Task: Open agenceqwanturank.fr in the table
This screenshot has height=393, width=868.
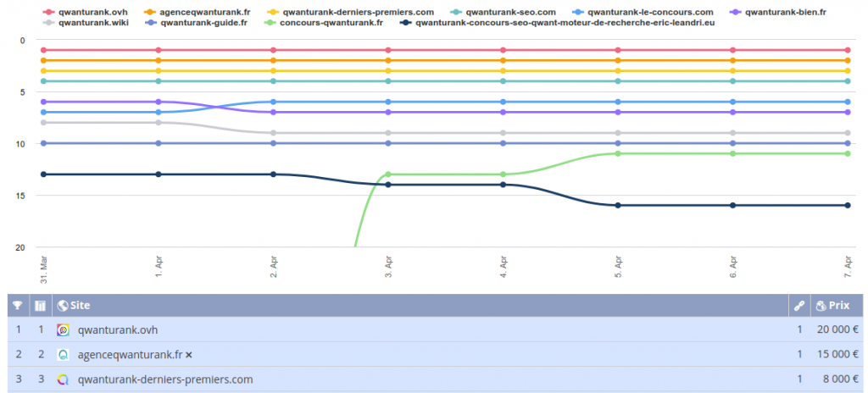Action: pos(131,355)
